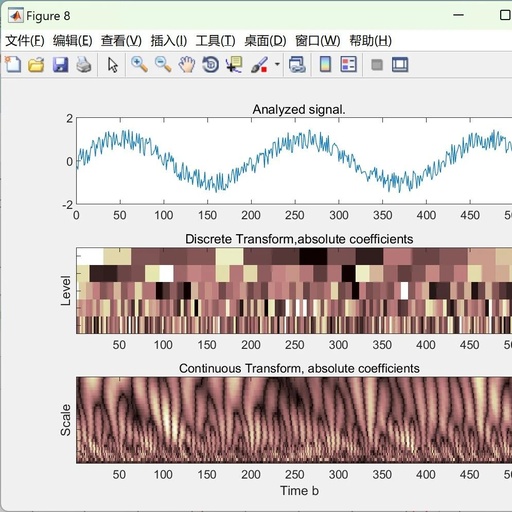Click the 'Discrete Transform,absolute coefficients' title
The width and height of the screenshot is (512, 512).
(299, 239)
